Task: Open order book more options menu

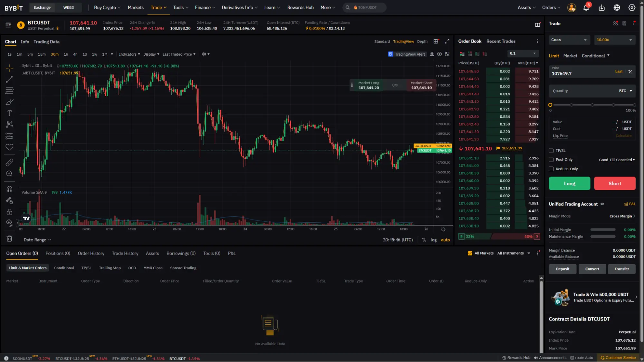Action: pyautogui.click(x=537, y=41)
